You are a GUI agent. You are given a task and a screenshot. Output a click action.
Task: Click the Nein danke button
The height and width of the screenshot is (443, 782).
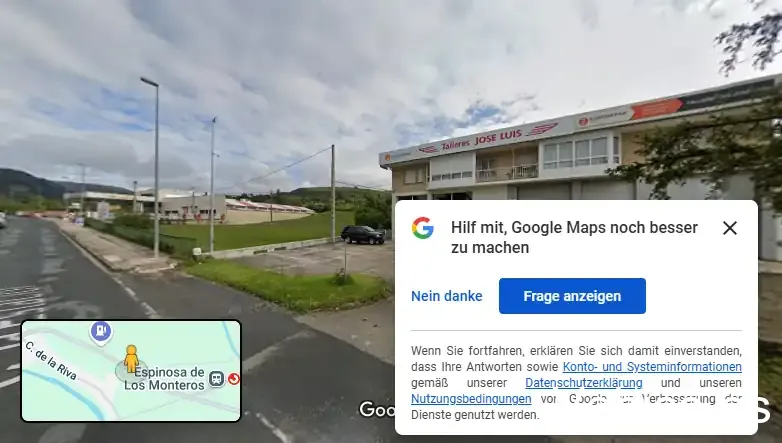coord(446,296)
